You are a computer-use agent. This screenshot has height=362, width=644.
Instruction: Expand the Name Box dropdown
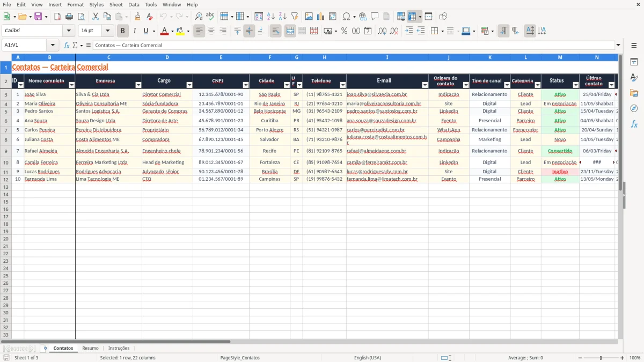[53, 45]
